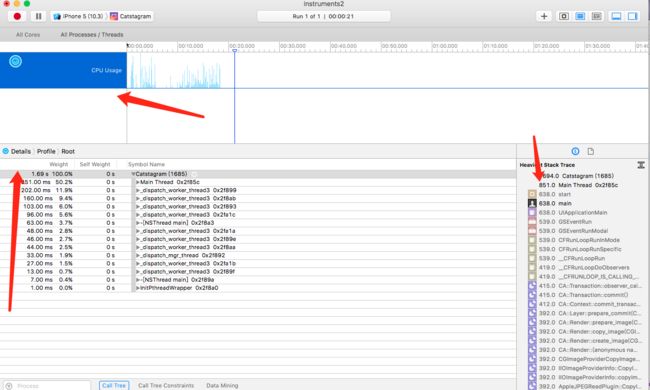
Task: Click the 202.00 ms weight cell
Action: point(36,190)
